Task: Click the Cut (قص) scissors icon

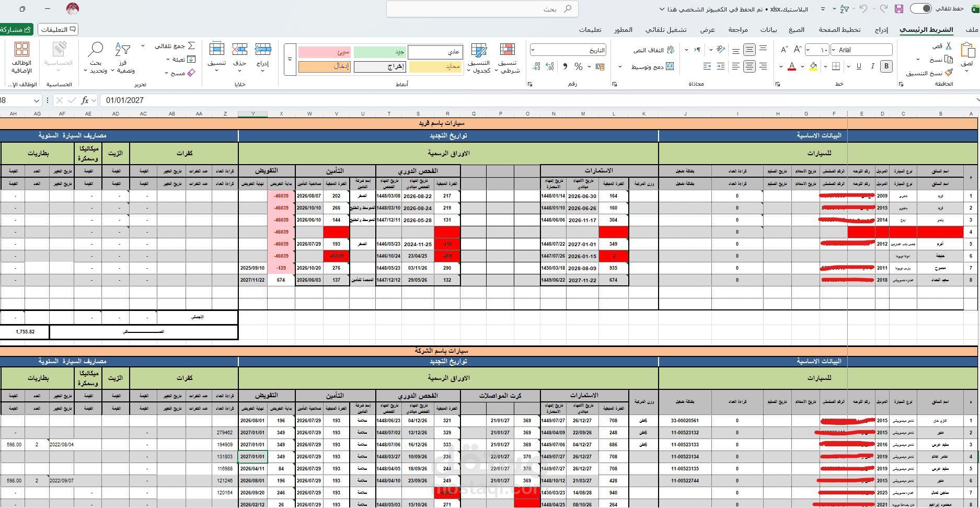Action: [949, 46]
